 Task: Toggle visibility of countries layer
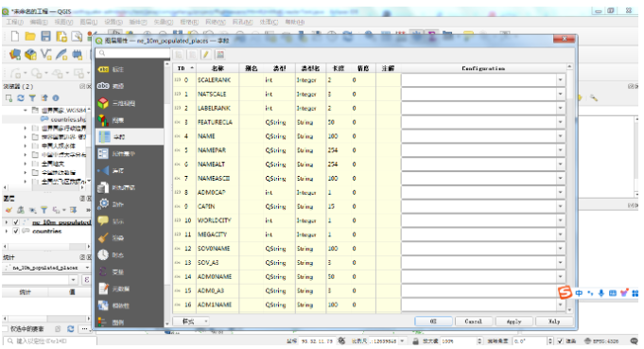(16, 231)
